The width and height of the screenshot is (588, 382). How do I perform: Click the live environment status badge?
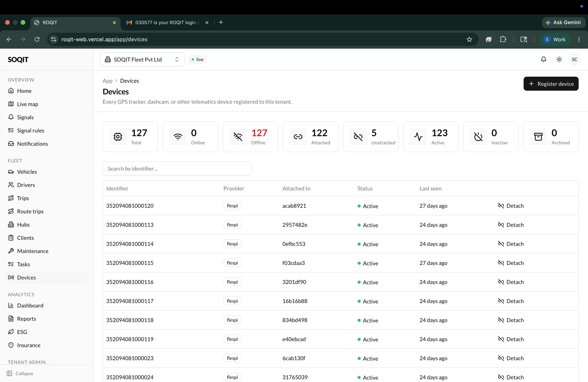(198, 59)
